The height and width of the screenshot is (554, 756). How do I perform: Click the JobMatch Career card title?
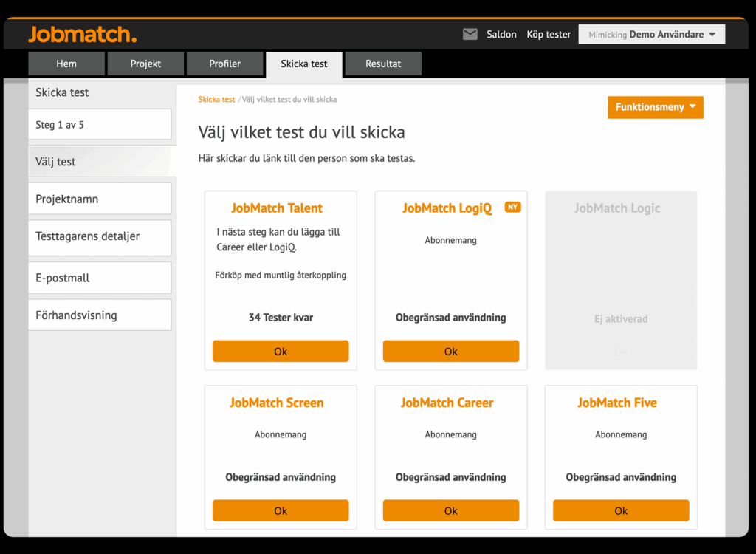pyautogui.click(x=447, y=403)
